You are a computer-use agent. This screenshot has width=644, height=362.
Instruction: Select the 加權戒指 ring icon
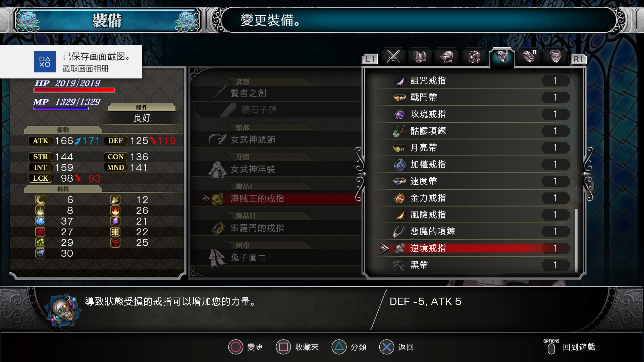tap(399, 165)
